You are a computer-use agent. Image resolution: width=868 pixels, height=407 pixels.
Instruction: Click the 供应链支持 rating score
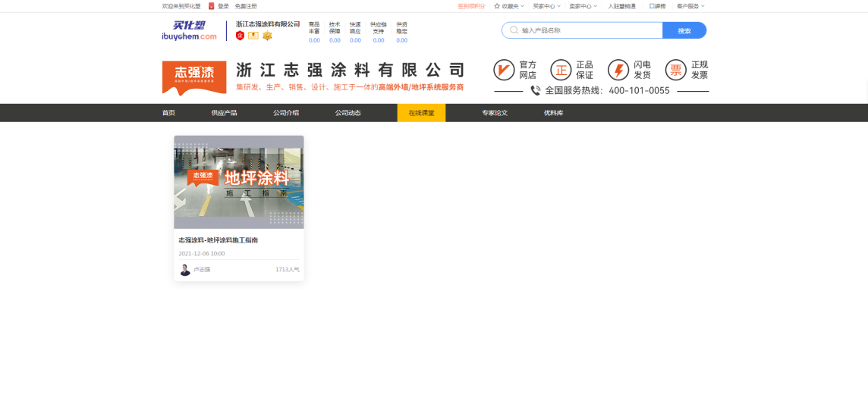pyautogui.click(x=379, y=40)
